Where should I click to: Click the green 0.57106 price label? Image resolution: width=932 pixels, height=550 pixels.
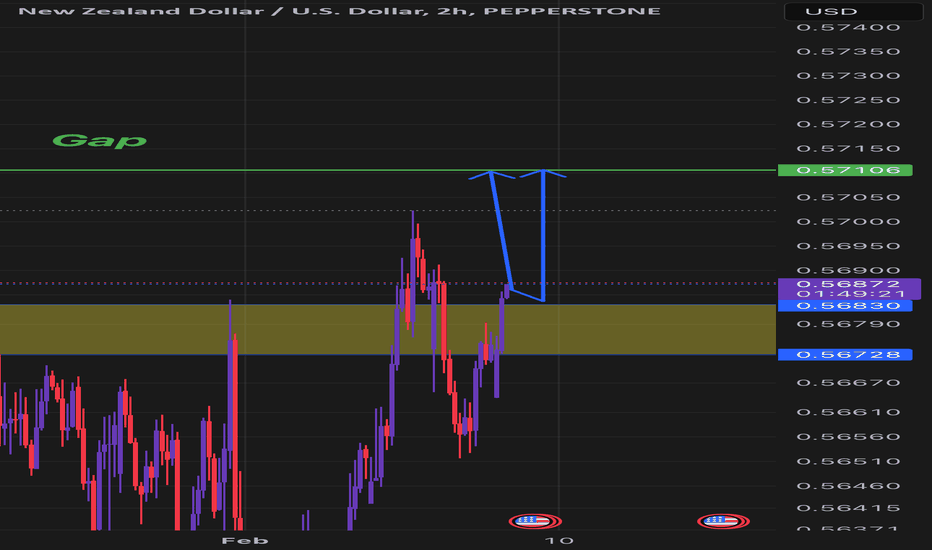click(x=845, y=170)
